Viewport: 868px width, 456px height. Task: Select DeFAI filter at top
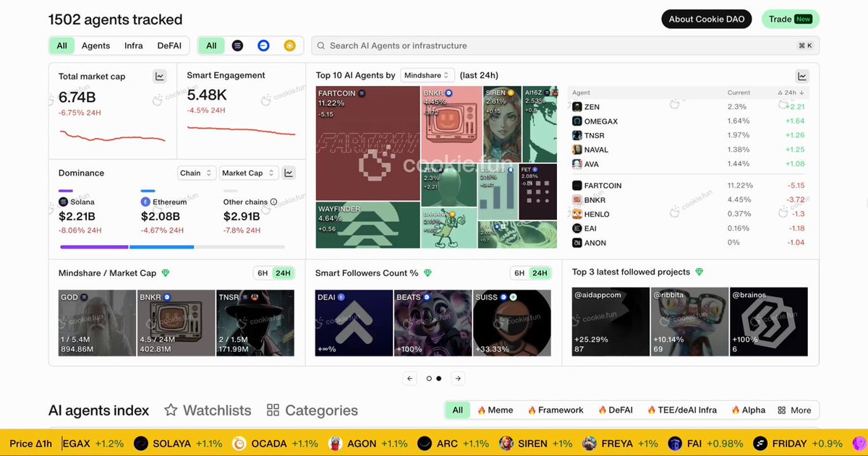coord(170,46)
